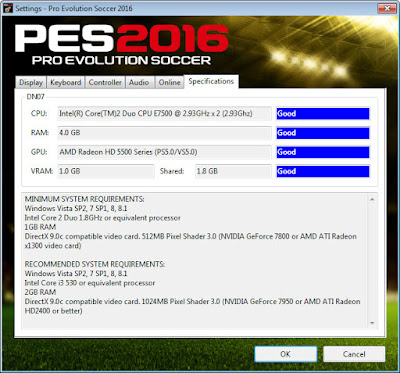This screenshot has height=373, width=400.
Task: Click the 'CPU:' label
Action: coord(39,114)
